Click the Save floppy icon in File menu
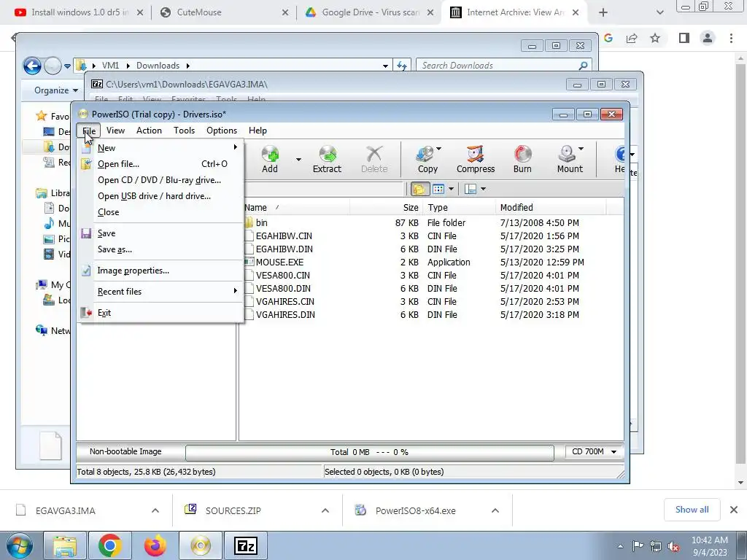The width and height of the screenshot is (747, 560). click(x=86, y=233)
